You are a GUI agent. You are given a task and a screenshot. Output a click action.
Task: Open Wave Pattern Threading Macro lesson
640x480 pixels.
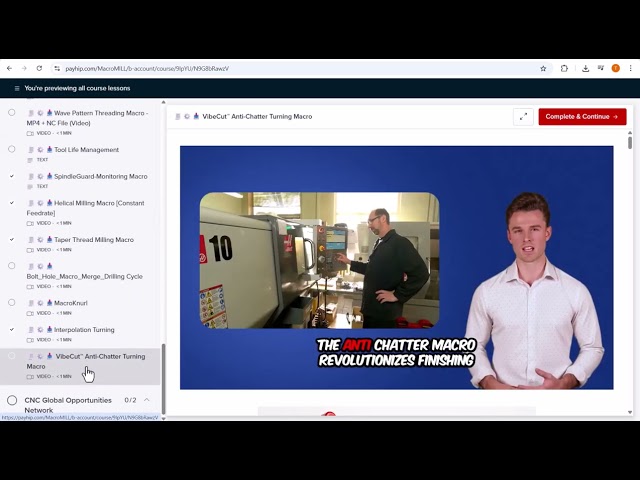tap(87, 118)
